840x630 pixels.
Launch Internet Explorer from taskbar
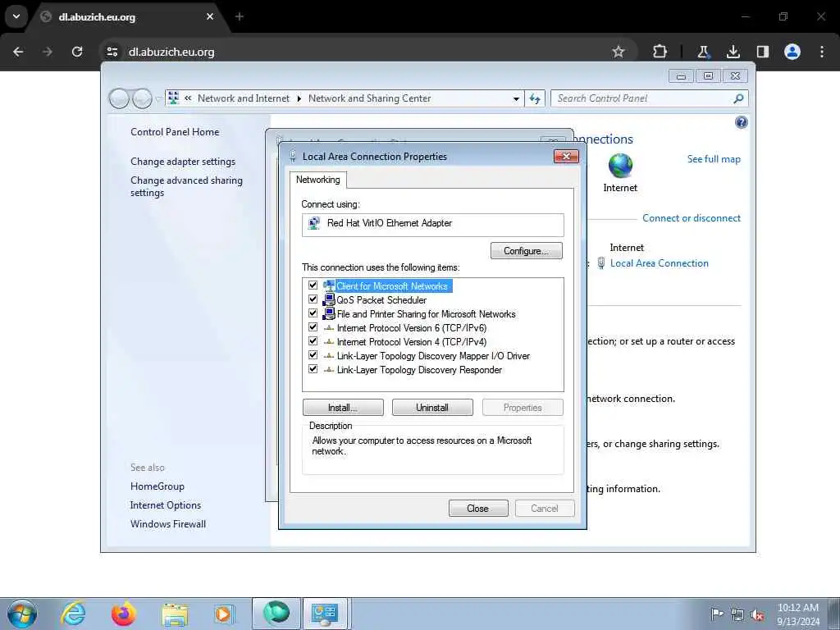(73, 614)
